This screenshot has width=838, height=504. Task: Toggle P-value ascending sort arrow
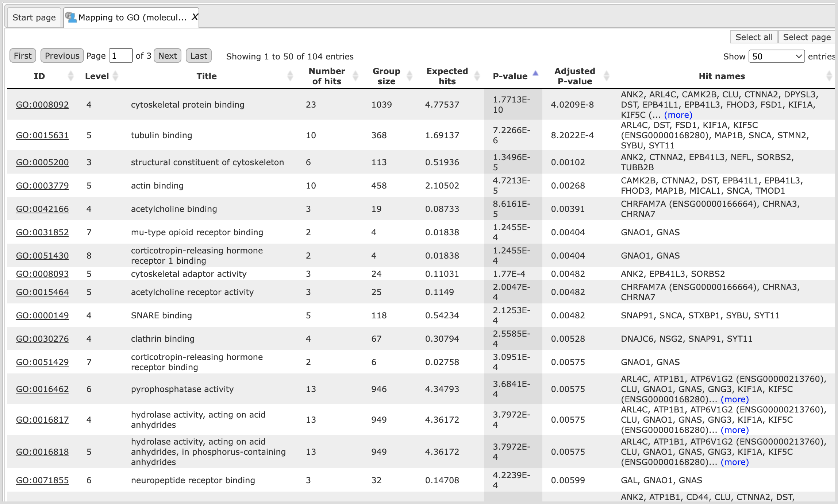(535, 73)
